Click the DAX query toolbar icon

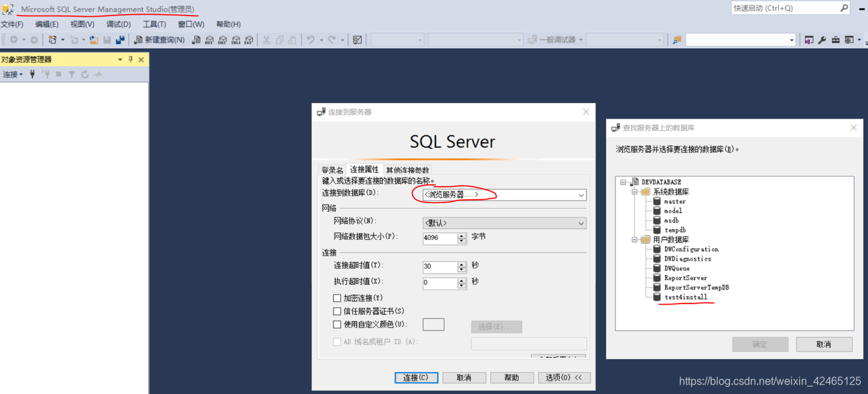tap(248, 40)
